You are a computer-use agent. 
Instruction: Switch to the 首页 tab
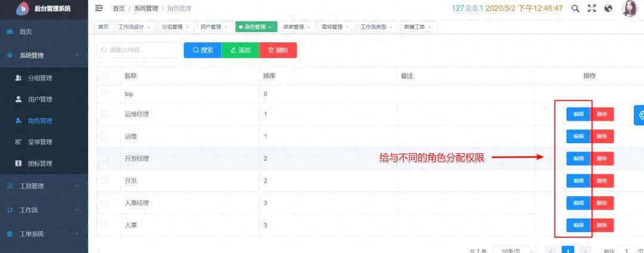pyautogui.click(x=104, y=27)
